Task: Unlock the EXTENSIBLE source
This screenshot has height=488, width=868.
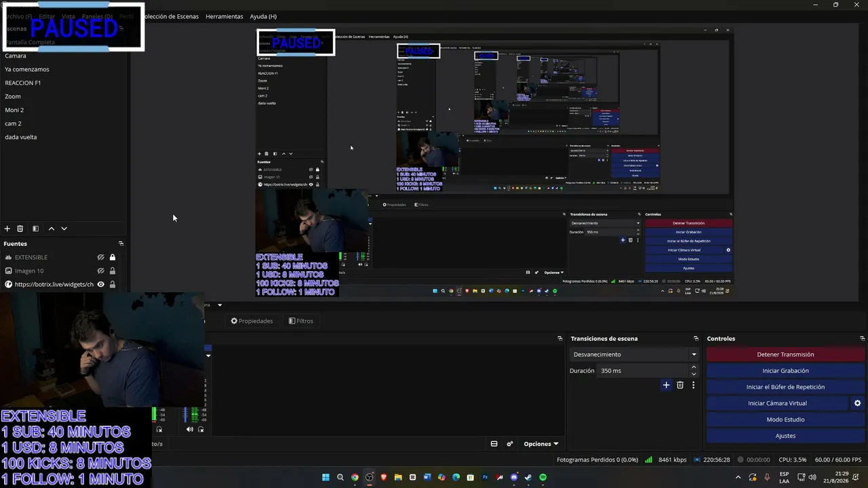Action: [x=113, y=258]
